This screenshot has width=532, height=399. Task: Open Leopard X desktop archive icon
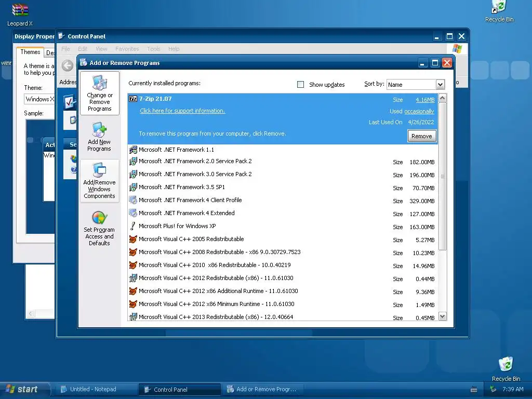[20, 10]
